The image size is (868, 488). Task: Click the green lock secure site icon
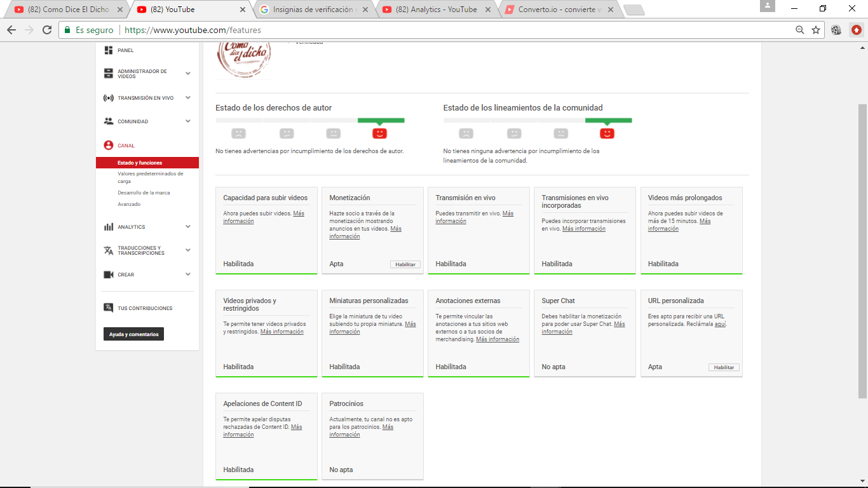67,30
